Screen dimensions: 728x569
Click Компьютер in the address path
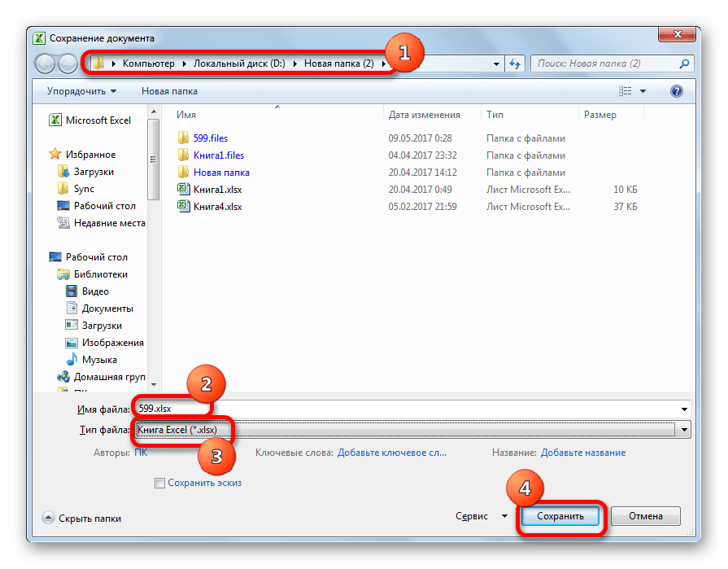coord(149,63)
